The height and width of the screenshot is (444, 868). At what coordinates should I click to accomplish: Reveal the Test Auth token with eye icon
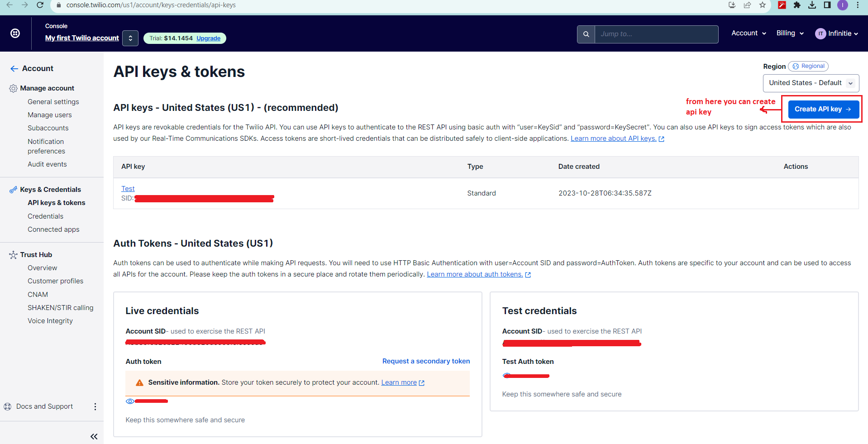pos(506,375)
